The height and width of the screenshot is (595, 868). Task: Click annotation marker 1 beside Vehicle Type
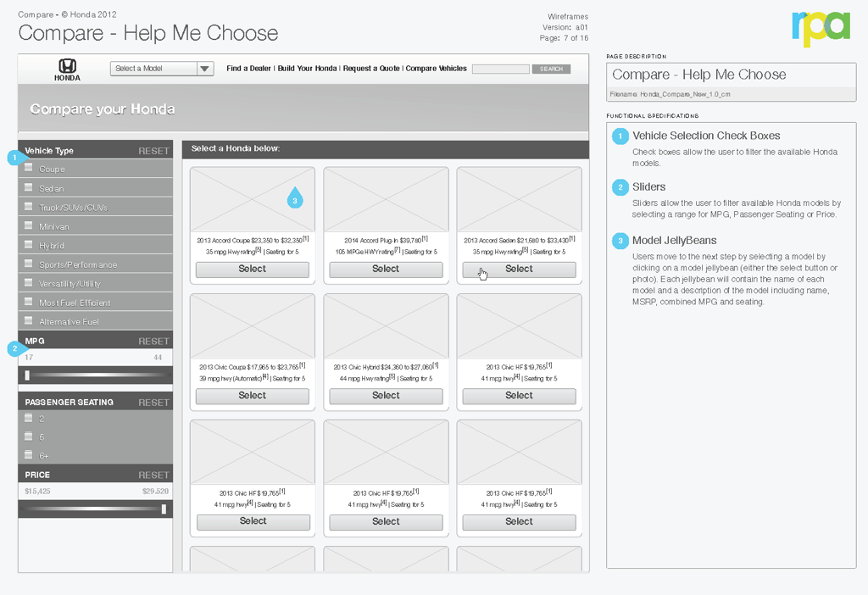[x=14, y=158]
